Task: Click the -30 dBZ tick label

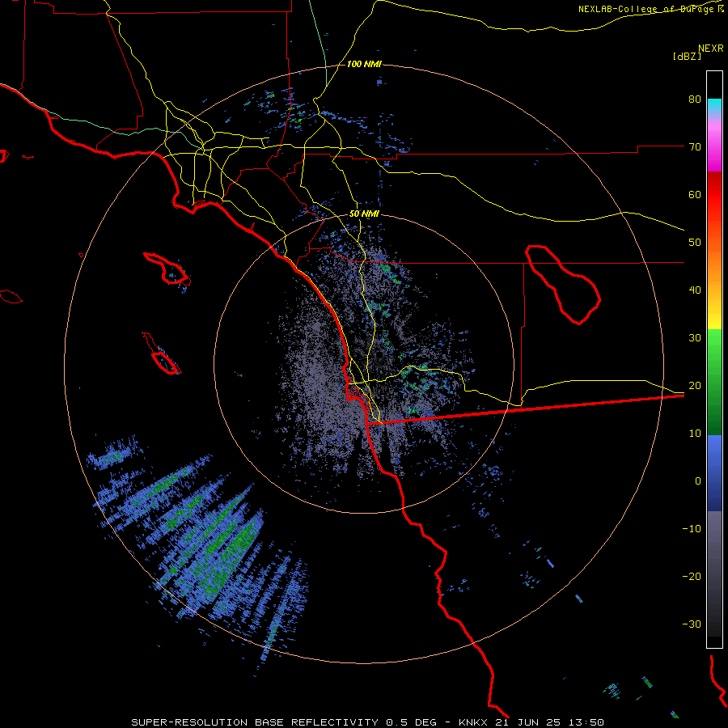Action: [692, 624]
